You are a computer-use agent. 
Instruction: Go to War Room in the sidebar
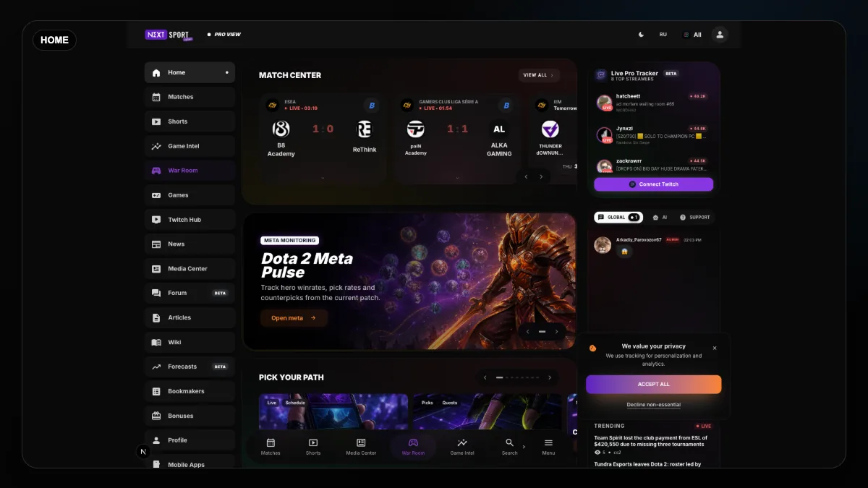190,171
